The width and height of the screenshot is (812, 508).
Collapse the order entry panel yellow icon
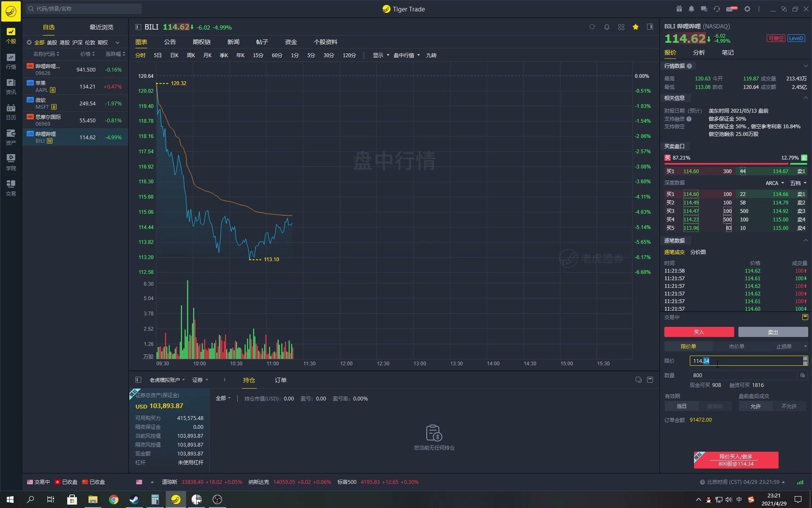click(805, 317)
